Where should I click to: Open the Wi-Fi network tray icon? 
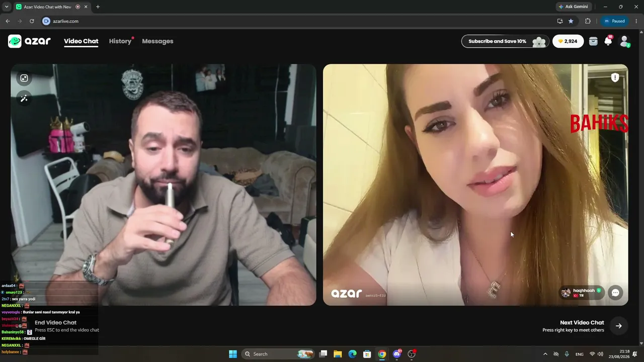pyautogui.click(x=592, y=354)
